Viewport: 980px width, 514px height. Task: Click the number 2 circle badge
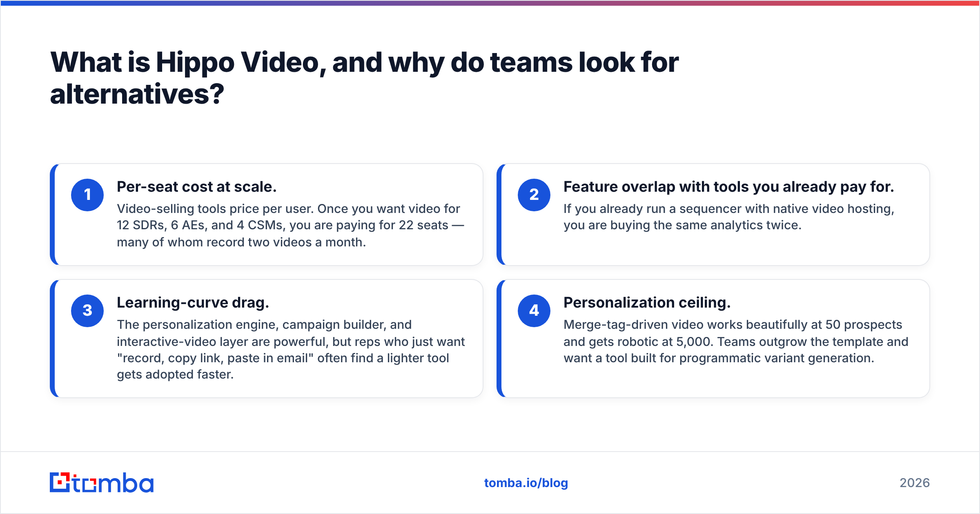coord(534,195)
